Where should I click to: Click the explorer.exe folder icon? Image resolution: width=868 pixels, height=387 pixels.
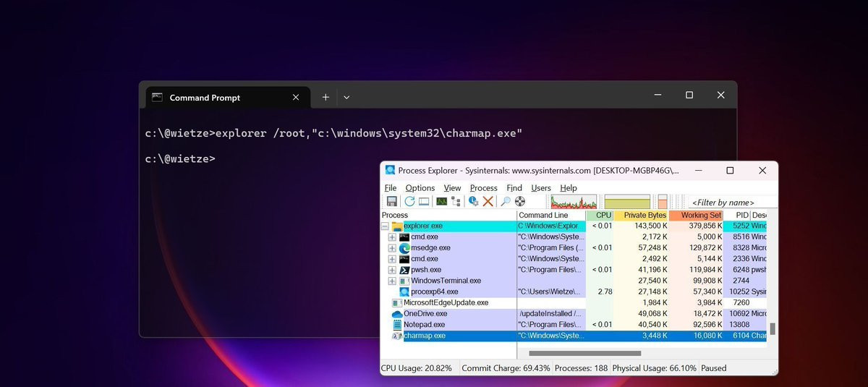click(x=397, y=226)
